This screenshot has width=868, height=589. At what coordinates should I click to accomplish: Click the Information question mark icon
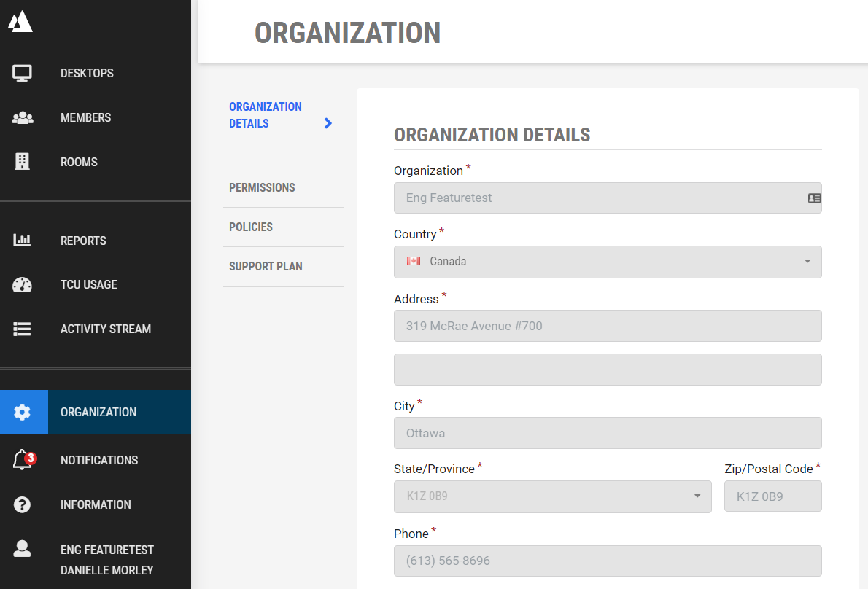click(x=22, y=504)
